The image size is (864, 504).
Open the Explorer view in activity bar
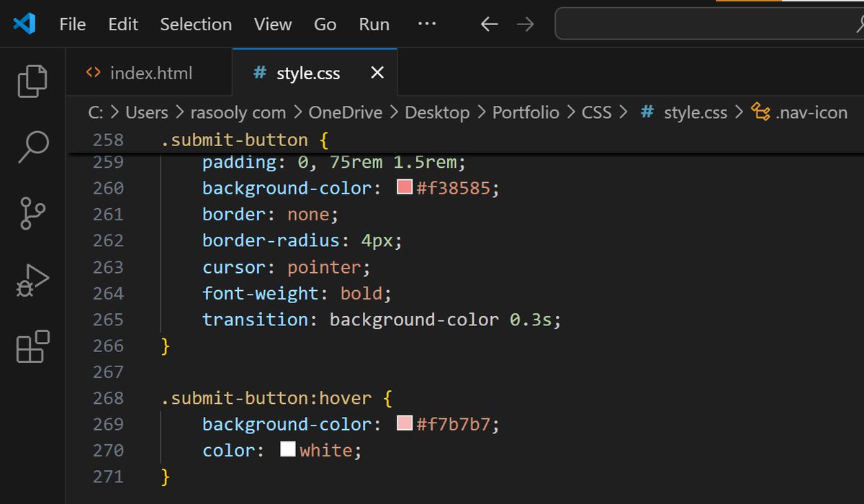[x=32, y=81]
